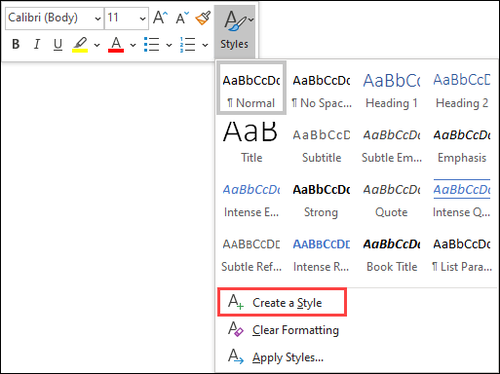
Task: Expand the highlight color dropdown arrow
Action: (97, 45)
